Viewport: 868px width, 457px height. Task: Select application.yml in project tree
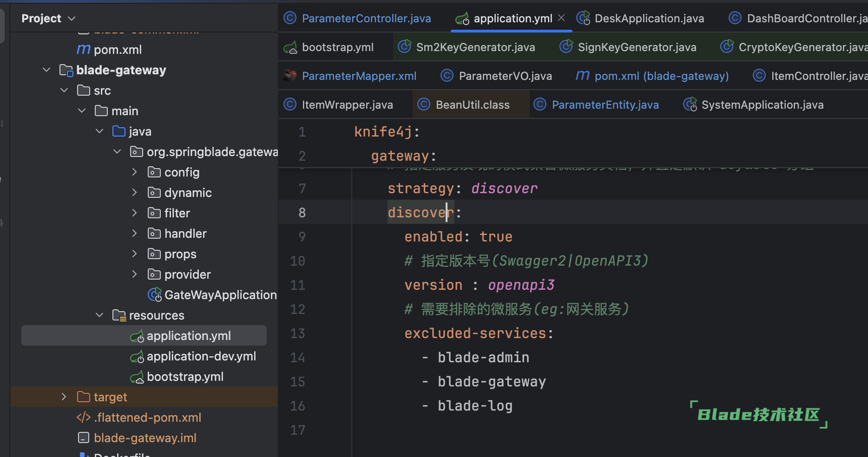click(x=144, y=336)
